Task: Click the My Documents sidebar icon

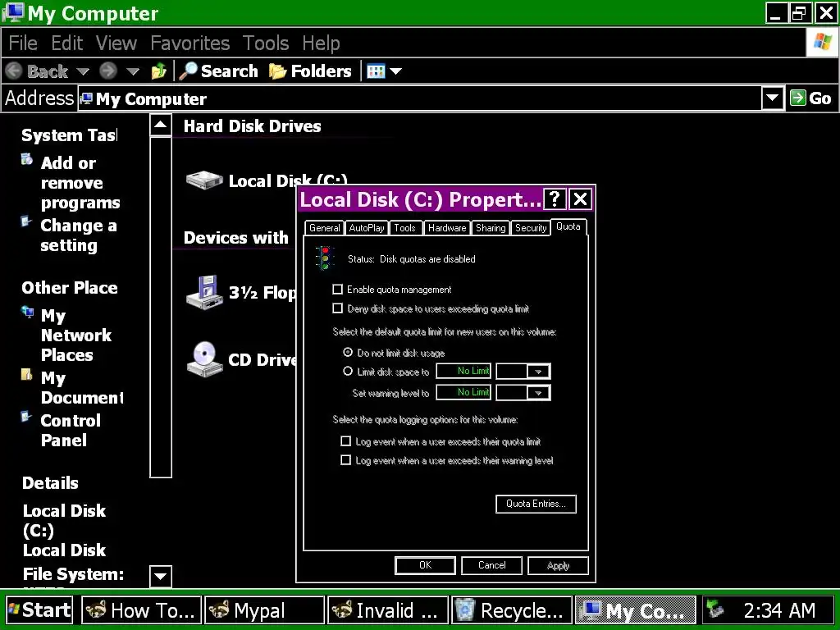Action: (x=26, y=374)
